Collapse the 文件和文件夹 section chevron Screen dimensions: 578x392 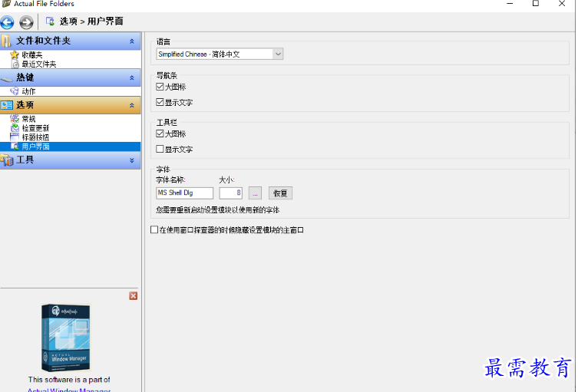coord(131,41)
